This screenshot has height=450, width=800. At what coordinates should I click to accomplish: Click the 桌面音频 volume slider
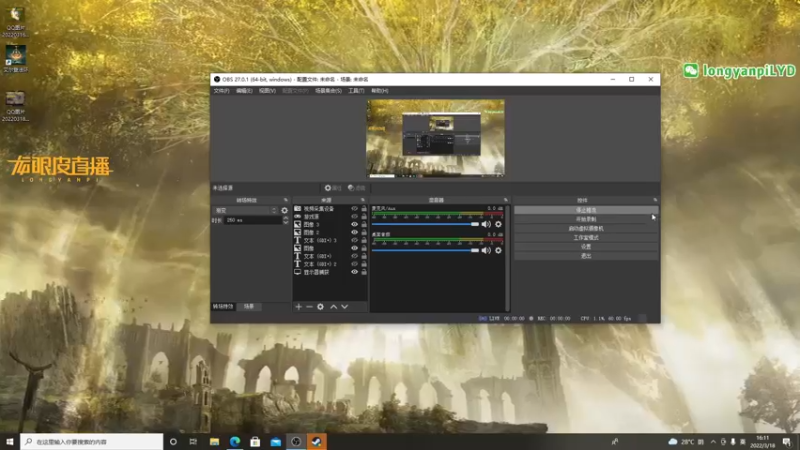426,251
